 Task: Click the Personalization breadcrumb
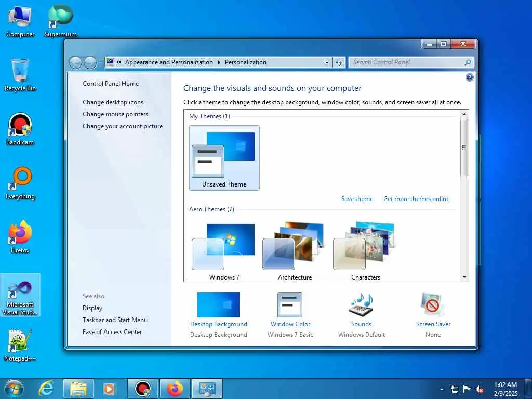coord(246,62)
